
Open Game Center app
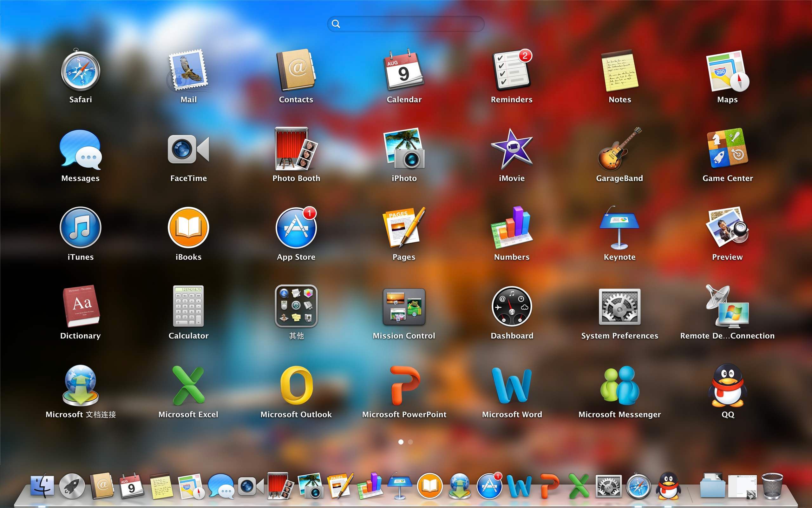tap(727, 148)
